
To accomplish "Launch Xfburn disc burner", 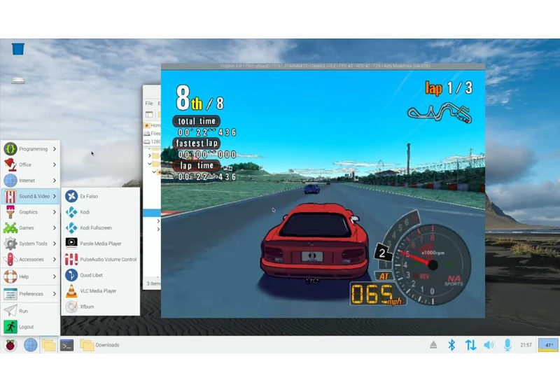I will pyautogui.click(x=100, y=307).
